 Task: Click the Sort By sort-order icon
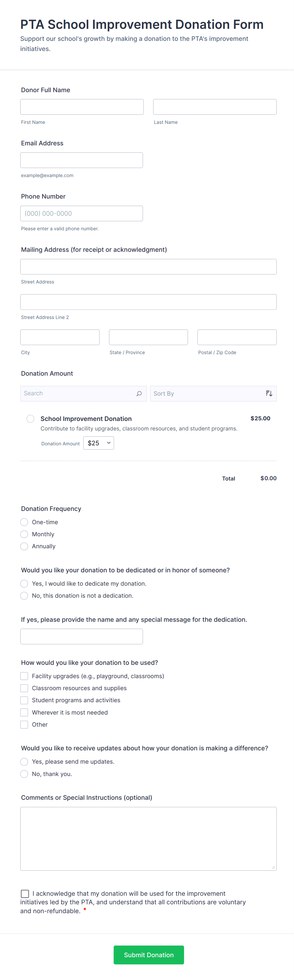(269, 393)
